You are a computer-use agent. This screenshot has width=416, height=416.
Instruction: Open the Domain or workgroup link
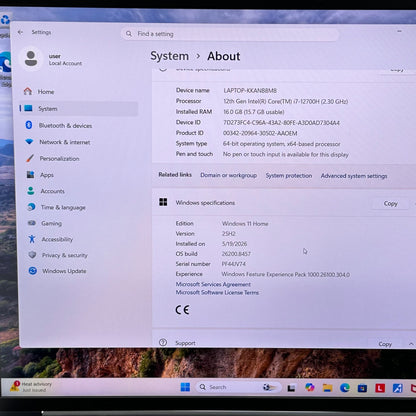(228, 175)
